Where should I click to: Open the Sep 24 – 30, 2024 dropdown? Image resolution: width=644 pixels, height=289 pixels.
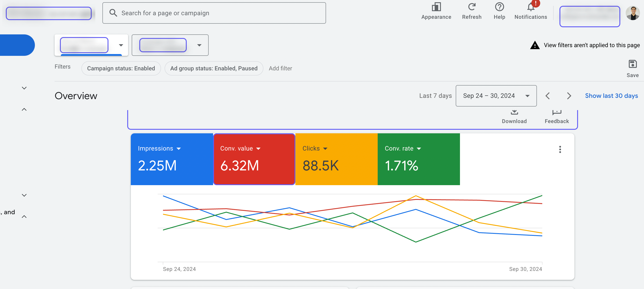[x=496, y=96]
